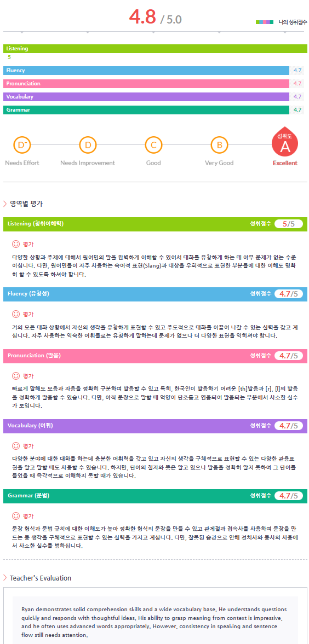Screen dimensions: 309x644
Task: Click the C Good grade circle
Action: 153,145
